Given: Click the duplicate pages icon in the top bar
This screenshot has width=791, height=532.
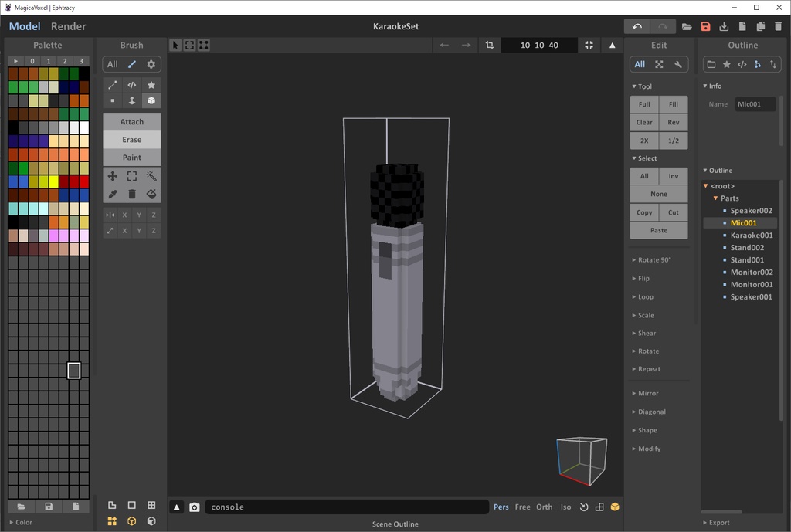Looking at the screenshot, I should coord(760,27).
